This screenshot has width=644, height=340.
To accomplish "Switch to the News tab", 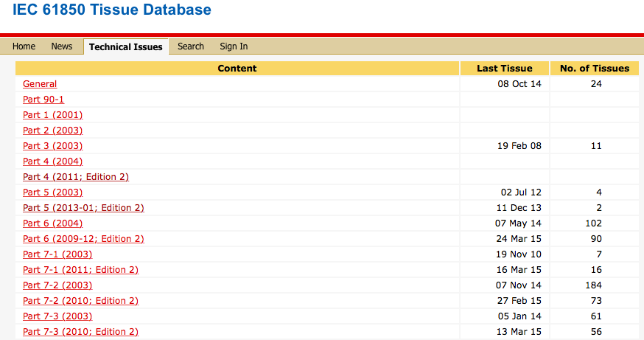I will 62,46.
